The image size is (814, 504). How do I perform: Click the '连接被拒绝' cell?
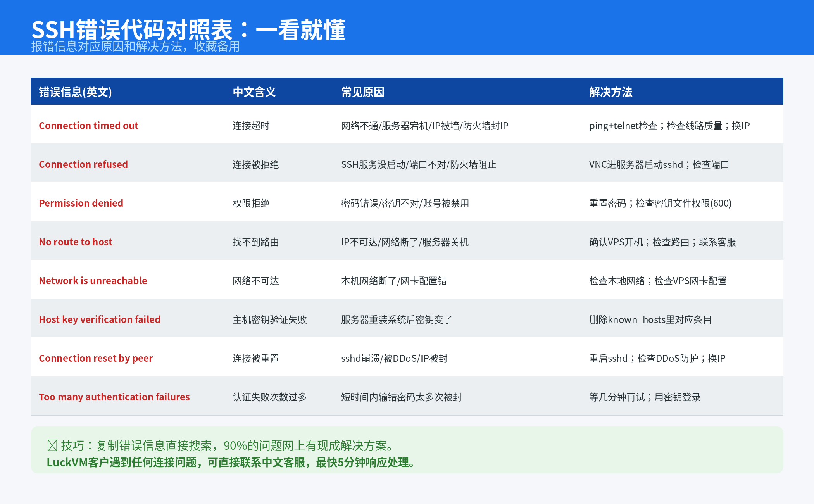[x=256, y=164]
